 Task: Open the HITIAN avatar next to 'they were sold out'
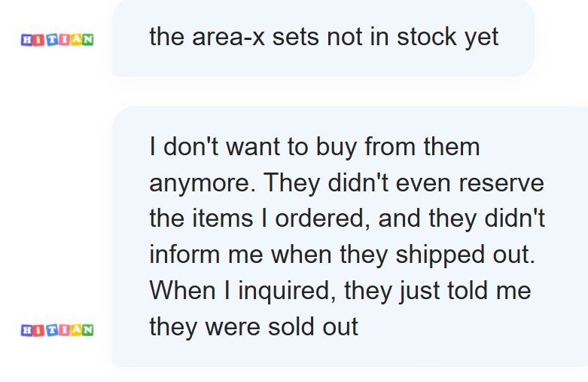(x=57, y=329)
